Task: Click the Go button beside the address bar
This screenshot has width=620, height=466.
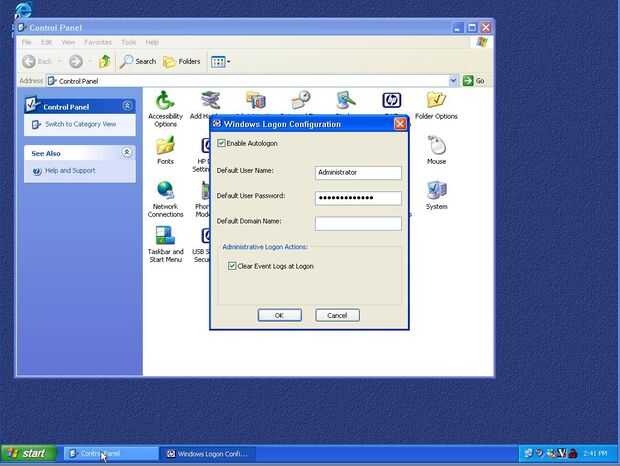Action: click(x=474, y=81)
